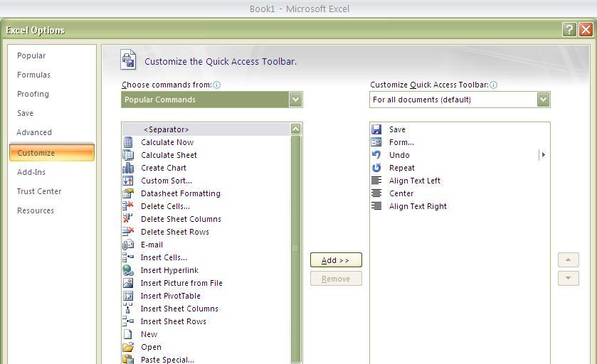Open the Save options category
Screen dimensions: 597x364
coord(25,113)
